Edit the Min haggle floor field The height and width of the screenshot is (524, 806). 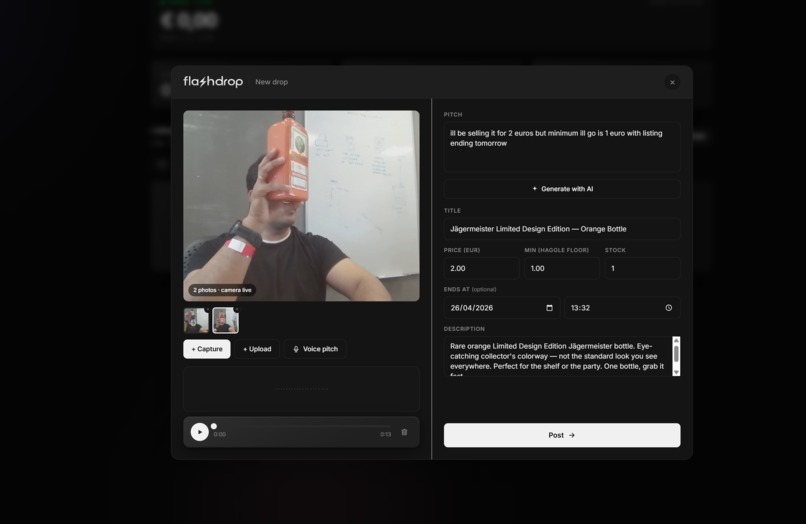(x=561, y=268)
